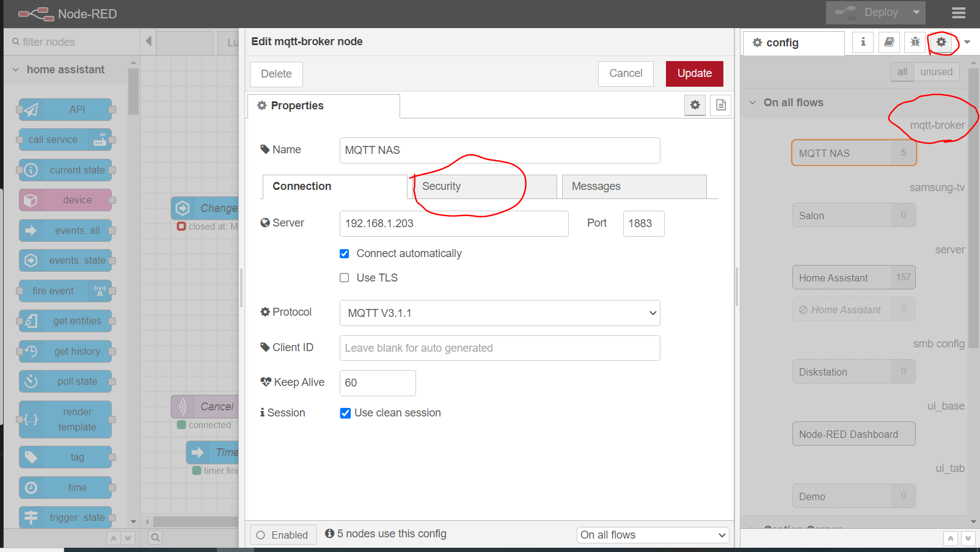Screen dimensions: 980x552
Task: Show unused config nodes filter
Action: coord(936,71)
